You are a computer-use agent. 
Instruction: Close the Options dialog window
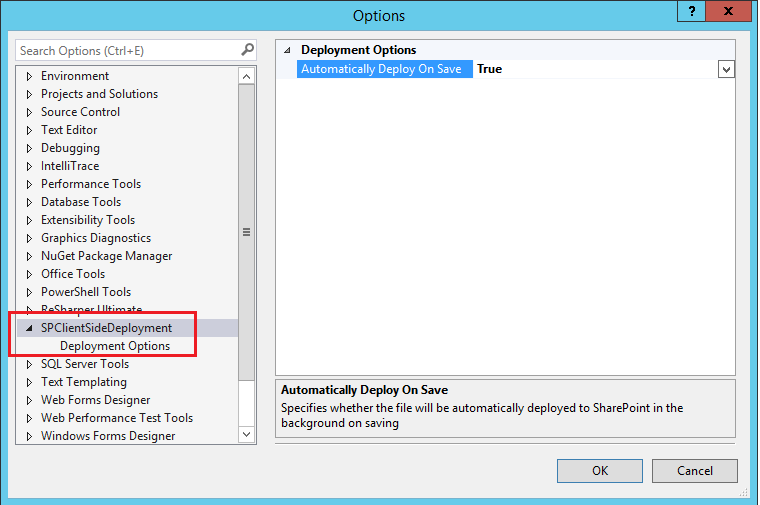pyautogui.click(x=736, y=12)
